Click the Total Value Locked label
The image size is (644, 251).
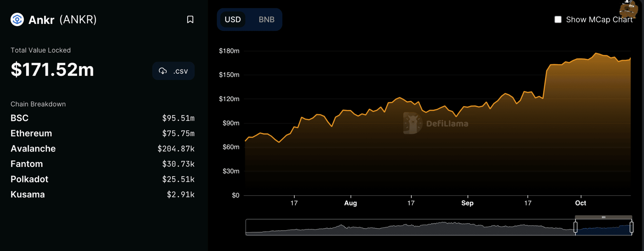coord(41,50)
